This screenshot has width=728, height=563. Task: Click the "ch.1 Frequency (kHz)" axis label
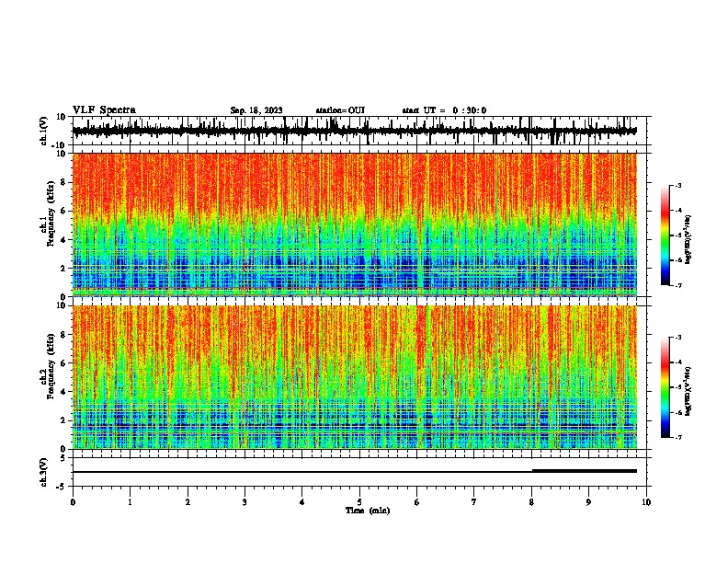click(48, 213)
